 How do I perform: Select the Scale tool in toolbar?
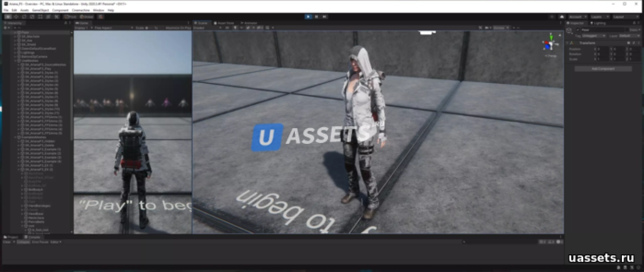tap(32, 17)
